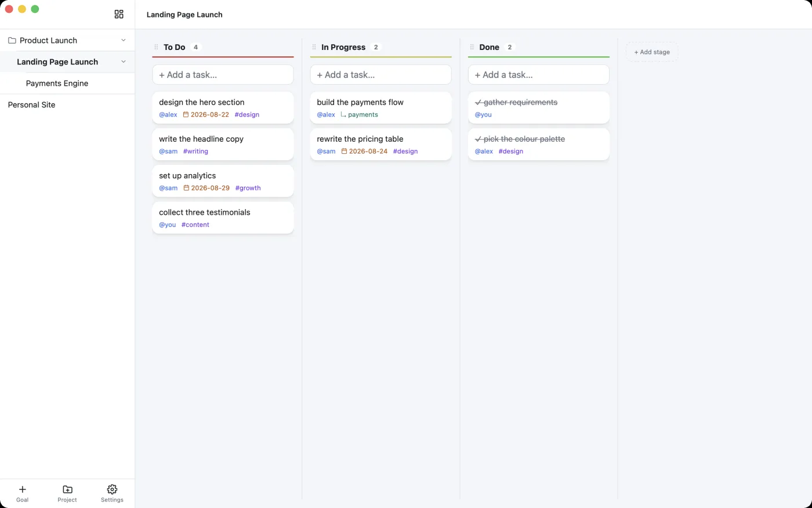Screen dimensions: 812x508
Task: Click the Add stage button
Action: pyautogui.click(x=652, y=52)
